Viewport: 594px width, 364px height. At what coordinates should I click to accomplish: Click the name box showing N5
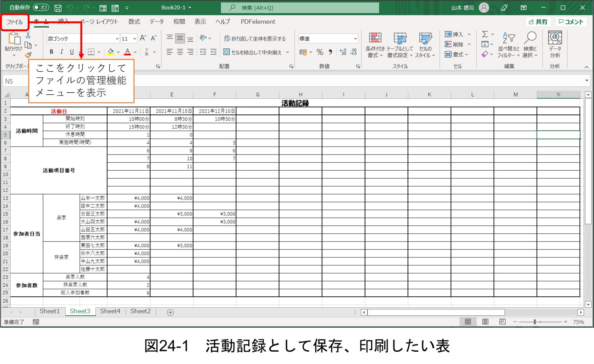click(x=15, y=81)
